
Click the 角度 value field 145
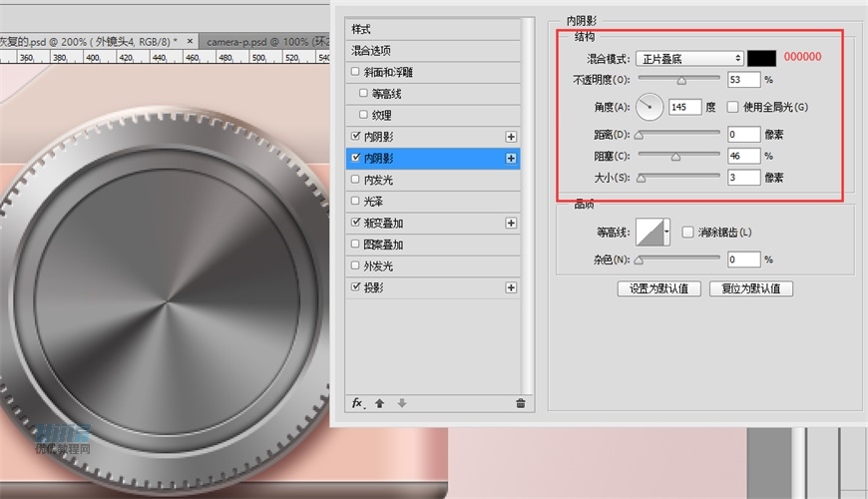pyautogui.click(x=685, y=107)
